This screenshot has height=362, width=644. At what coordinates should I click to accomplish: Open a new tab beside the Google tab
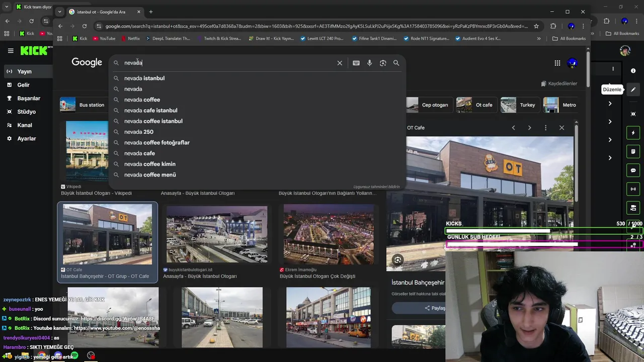coord(150,12)
